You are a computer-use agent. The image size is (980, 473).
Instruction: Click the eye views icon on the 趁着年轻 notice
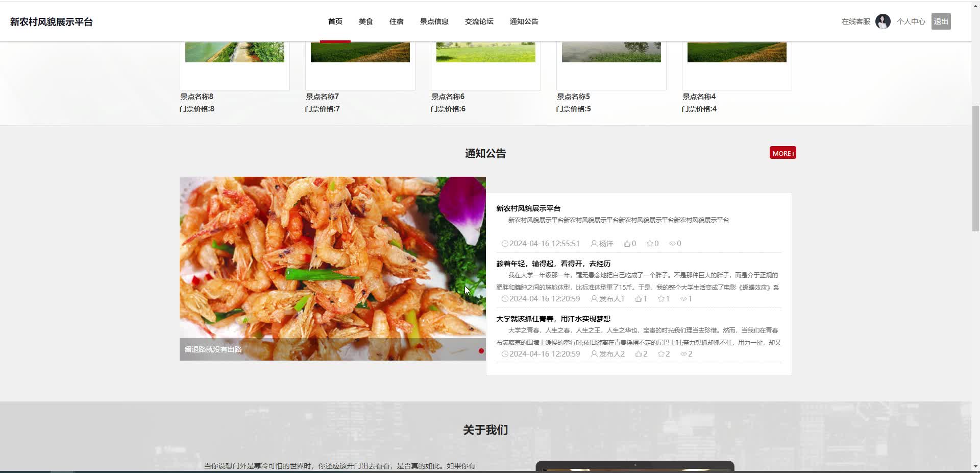683,299
